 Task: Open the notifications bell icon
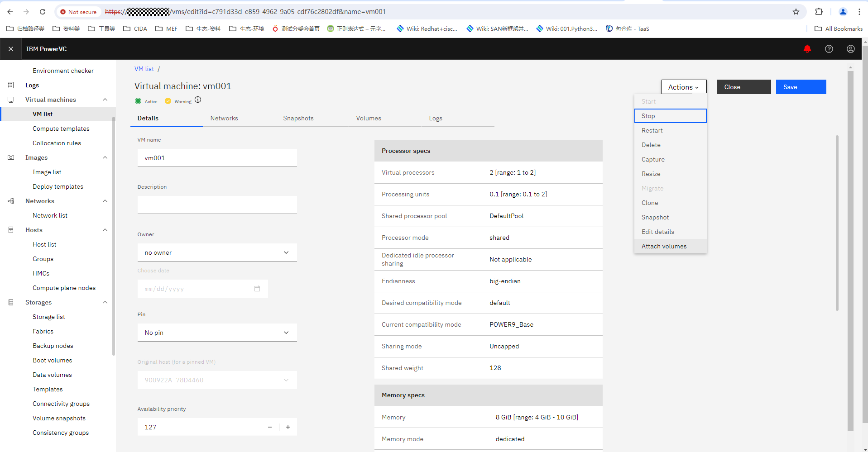807,49
